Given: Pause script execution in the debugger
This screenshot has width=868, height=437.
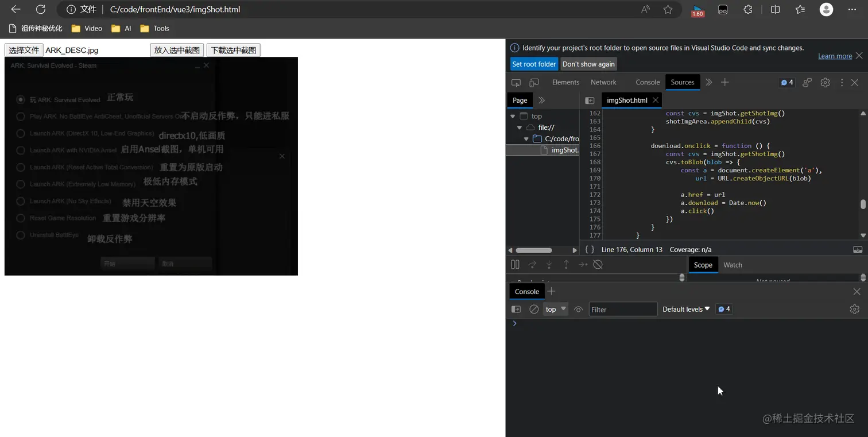Looking at the screenshot, I should coord(515,265).
